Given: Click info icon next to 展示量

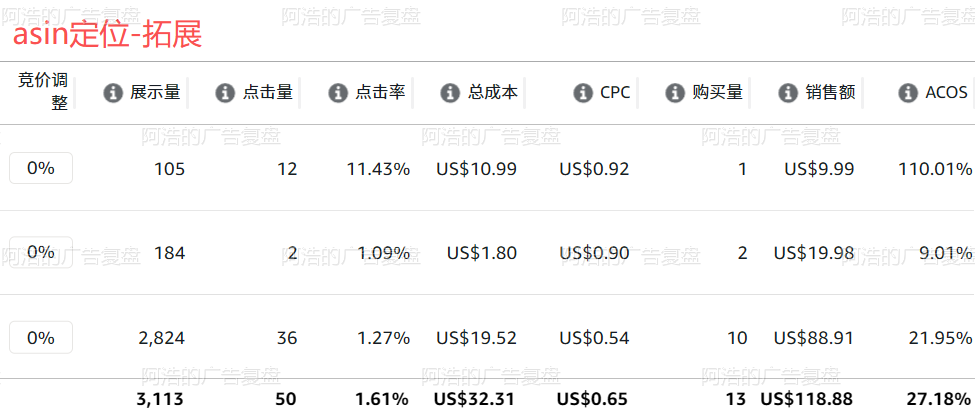Looking at the screenshot, I should (113, 93).
